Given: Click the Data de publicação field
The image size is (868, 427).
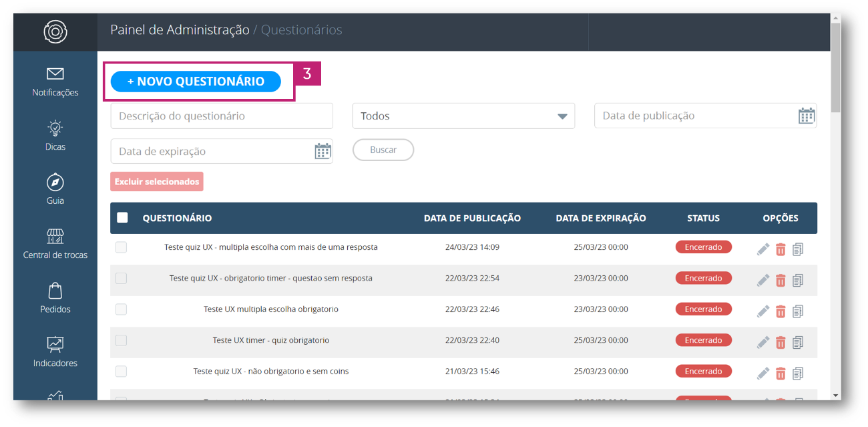Looking at the screenshot, I should (705, 116).
